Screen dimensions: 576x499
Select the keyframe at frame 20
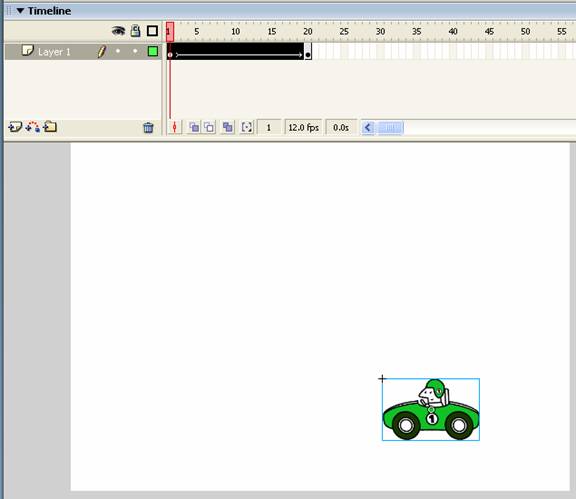308,51
